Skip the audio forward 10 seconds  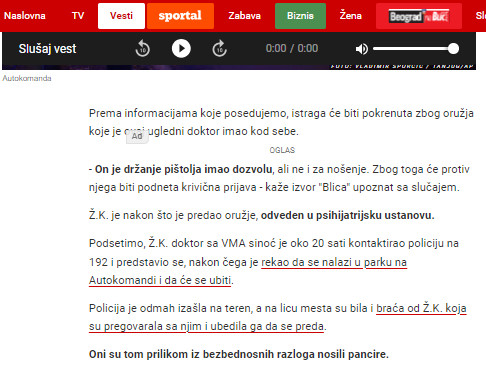220,49
